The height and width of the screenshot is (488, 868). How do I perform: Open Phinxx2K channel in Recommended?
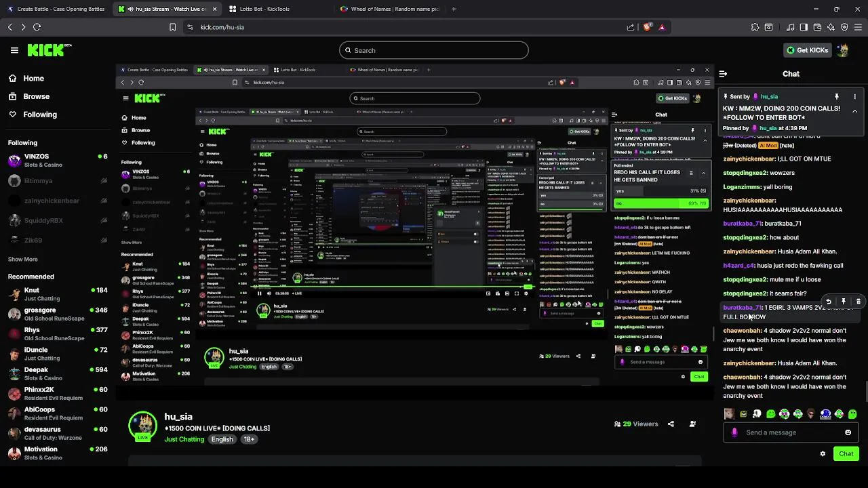(x=58, y=394)
